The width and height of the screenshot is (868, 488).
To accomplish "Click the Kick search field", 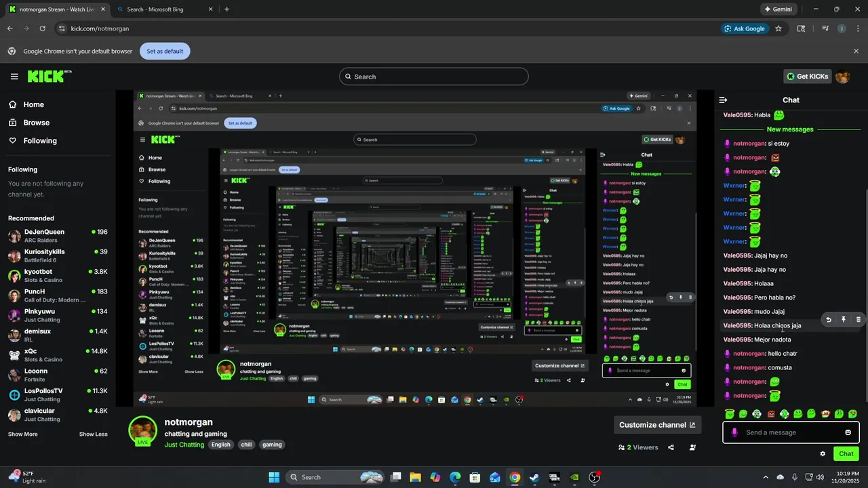I will click(x=434, y=77).
